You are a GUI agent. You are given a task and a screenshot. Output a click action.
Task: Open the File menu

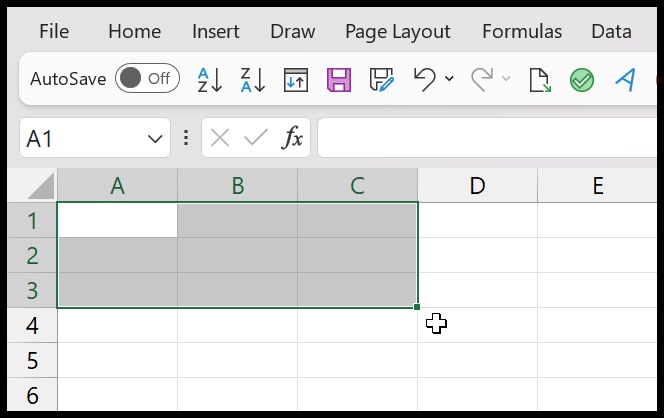(x=54, y=31)
